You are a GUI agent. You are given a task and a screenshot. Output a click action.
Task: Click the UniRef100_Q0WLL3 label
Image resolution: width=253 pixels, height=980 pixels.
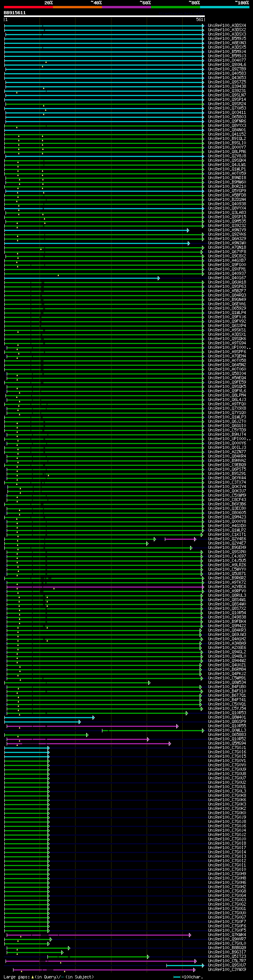tap(227, 730)
